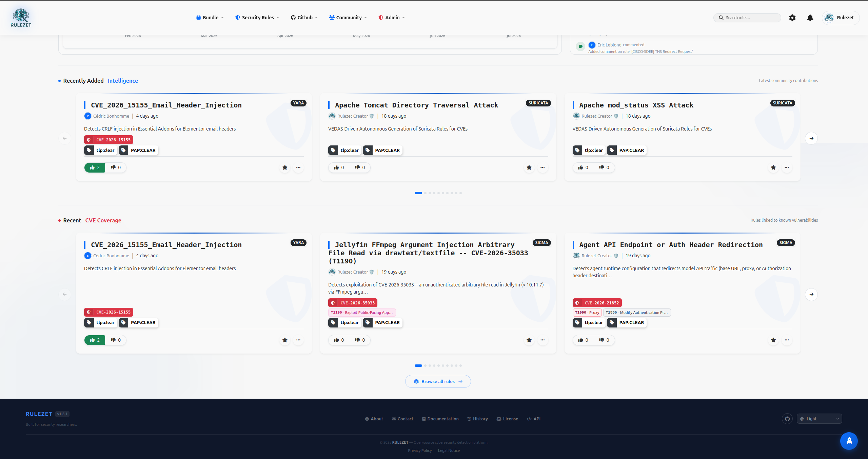Upvote the Agent API Endpoint rule
The height and width of the screenshot is (459, 868).
583,340
